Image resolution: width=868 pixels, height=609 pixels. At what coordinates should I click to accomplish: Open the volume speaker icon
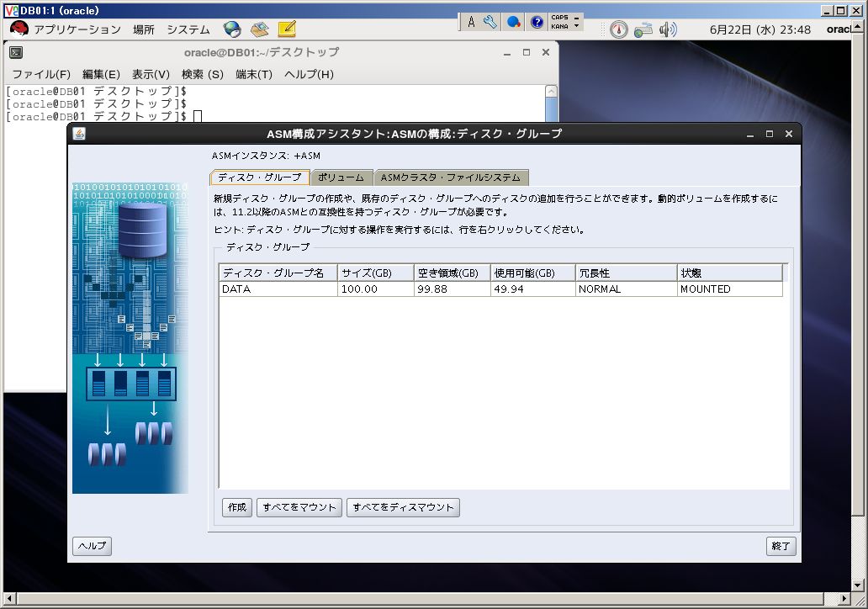[x=668, y=29]
